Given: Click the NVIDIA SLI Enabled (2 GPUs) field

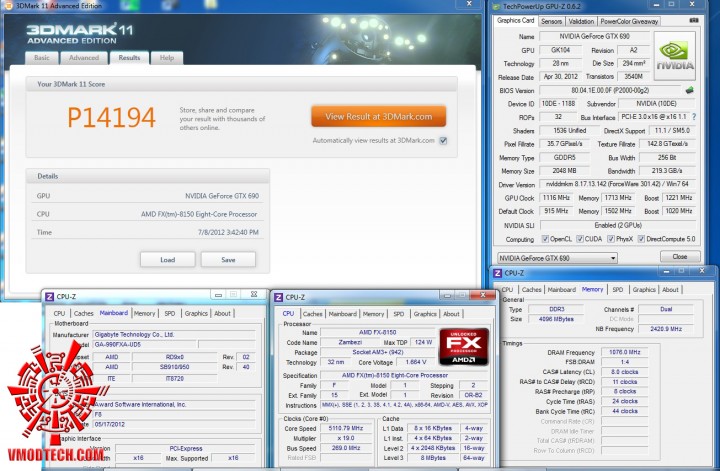Looking at the screenshot, I should click(618, 225).
